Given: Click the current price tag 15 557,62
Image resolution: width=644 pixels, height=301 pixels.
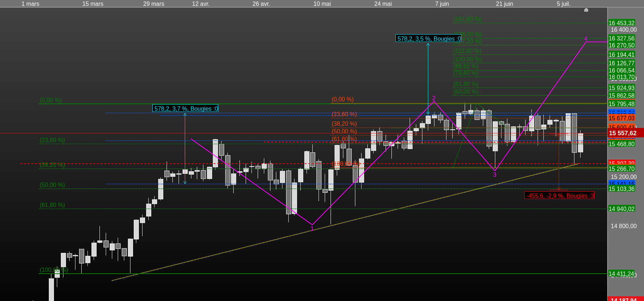Looking at the screenshot, I should [626, 133].
